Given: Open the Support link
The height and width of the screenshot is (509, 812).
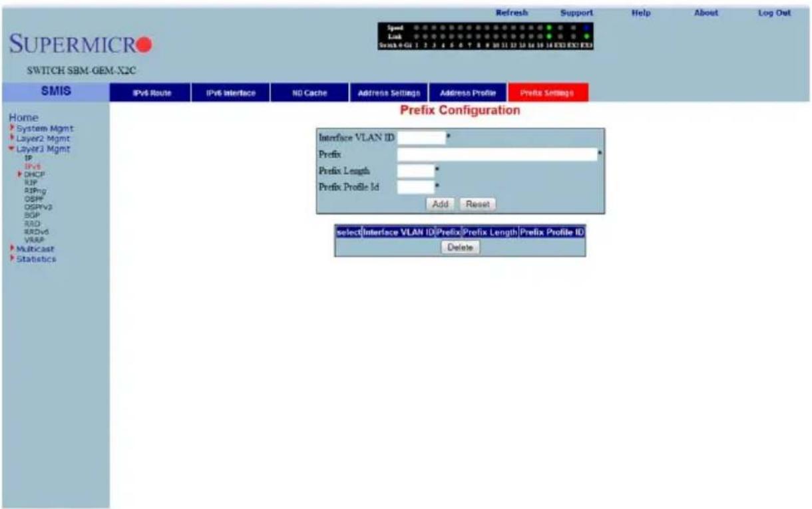Looking at the screenshot, I should tap(576, 13).
